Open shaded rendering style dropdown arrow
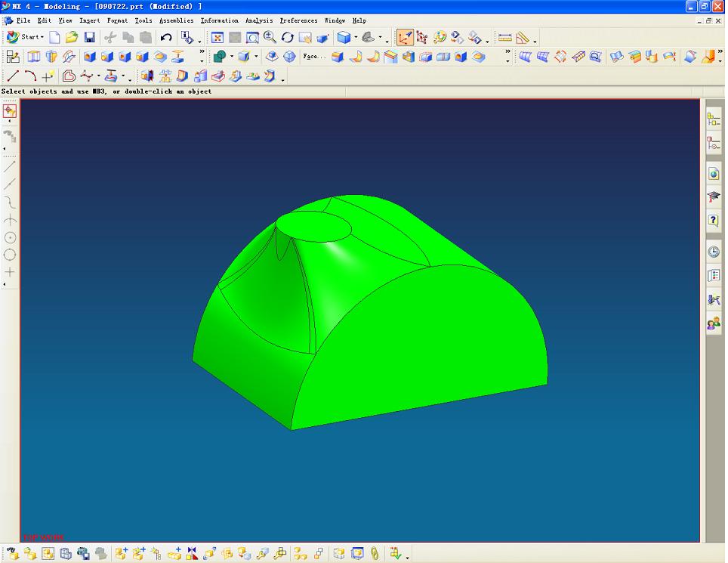 pos(356,37)
